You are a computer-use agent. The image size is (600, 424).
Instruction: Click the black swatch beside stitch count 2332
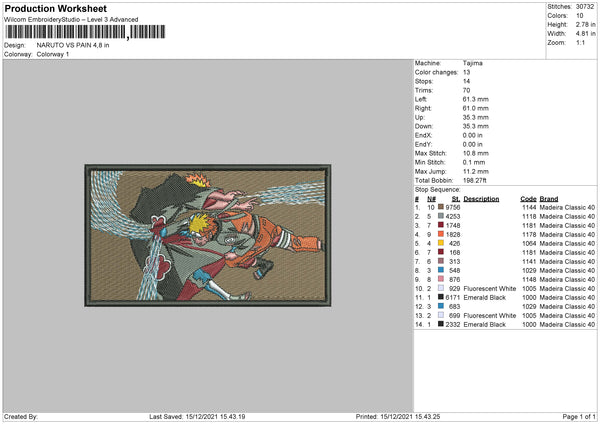(x=441, y=324)
